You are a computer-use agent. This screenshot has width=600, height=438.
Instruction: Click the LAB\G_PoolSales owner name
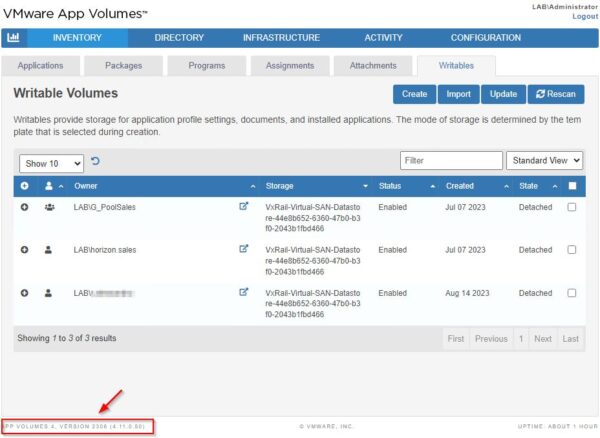pyautogui.click(x=104, y=207)
